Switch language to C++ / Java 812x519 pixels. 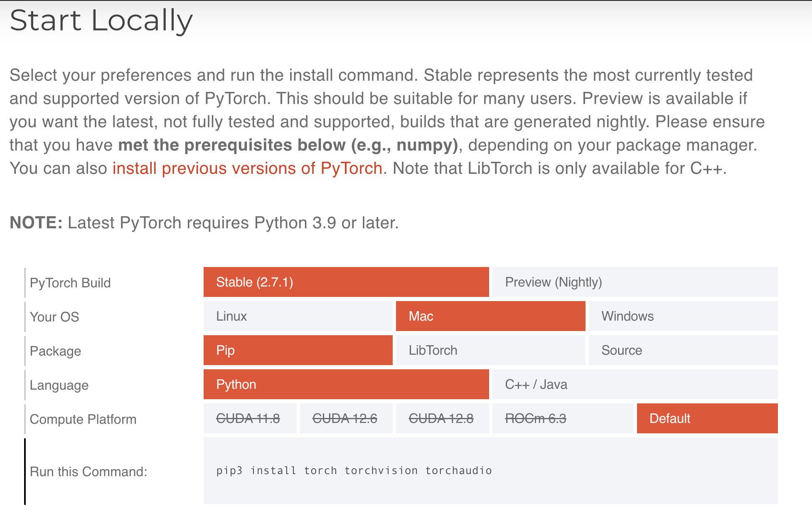pyautogui.click(x=536, y=384)
